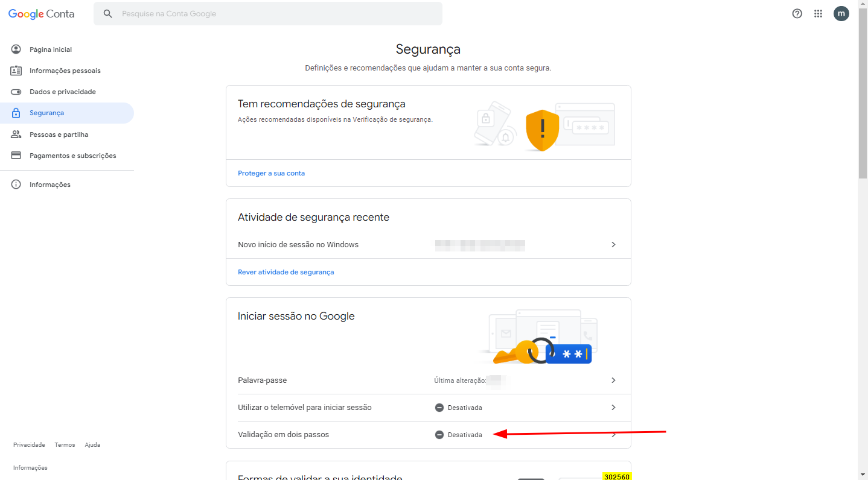Open the Ajuda footer link
Screen dimensions: 868x480
[x=92, y=445]
